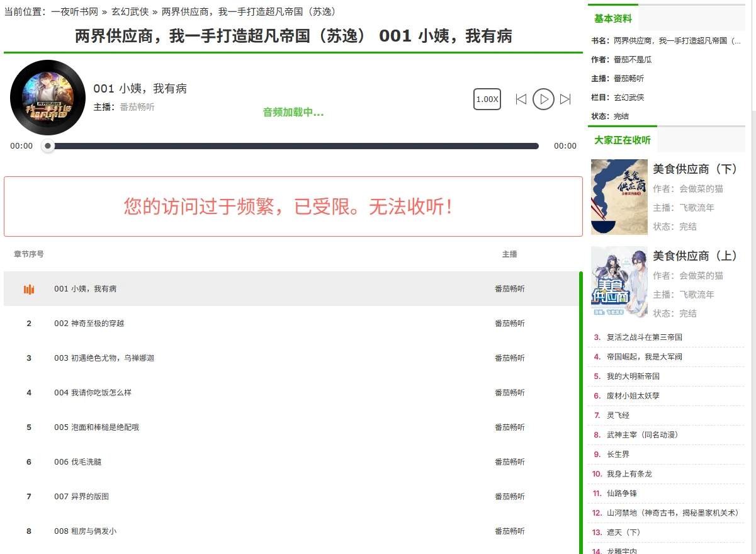The height and width of the screenshot is (554, 756).
Task: Skip to the next chapter track
Action: [565, 99]
